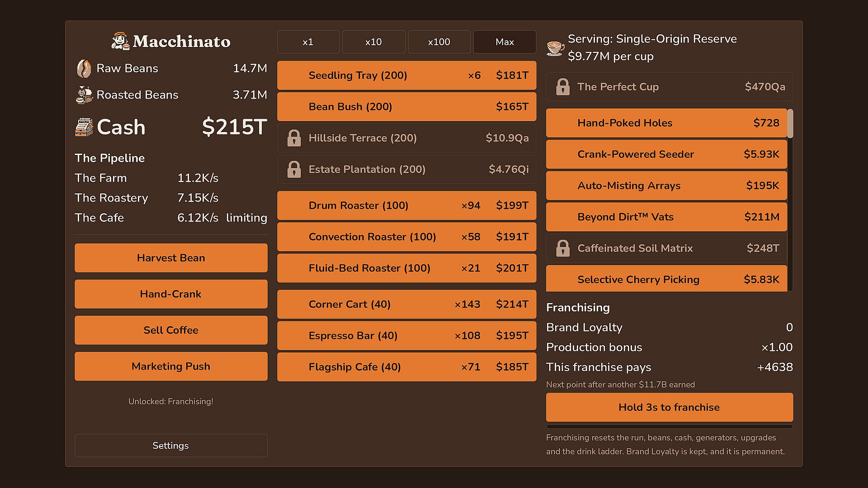Image resolution: width=868 pixels, height=488 pixels.
Task: Click the coffee cup icon beside Serving
Action: pyautogui.click(x=555, y=48)
